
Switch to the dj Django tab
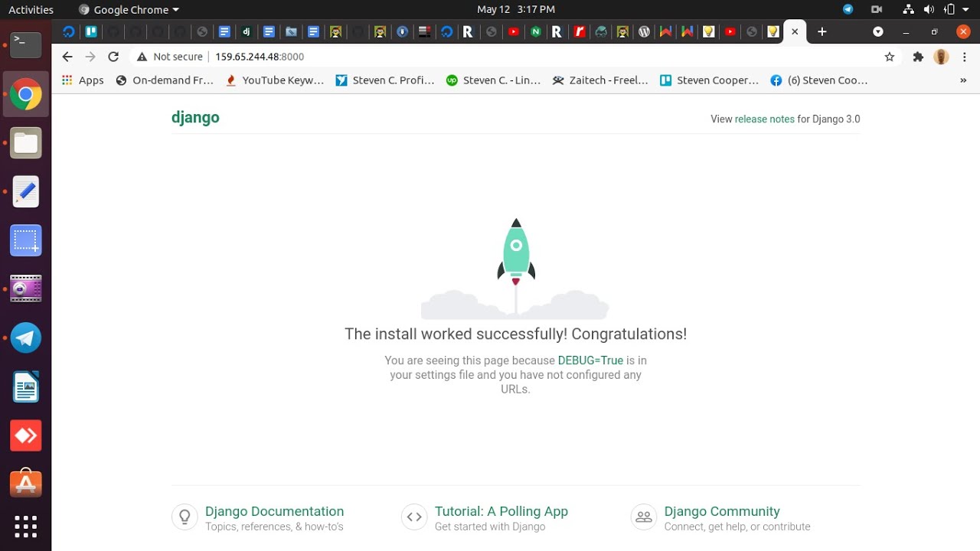247,31
